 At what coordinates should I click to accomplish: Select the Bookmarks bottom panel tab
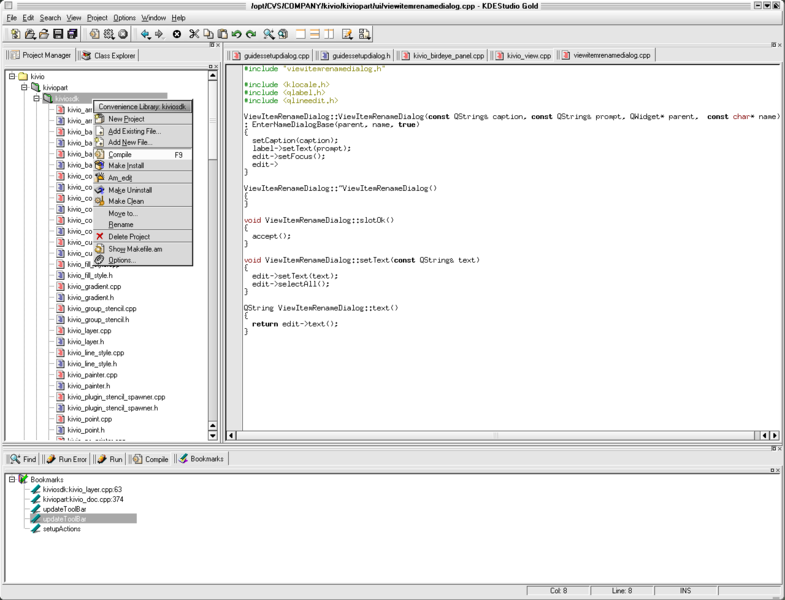coord(201,458)
